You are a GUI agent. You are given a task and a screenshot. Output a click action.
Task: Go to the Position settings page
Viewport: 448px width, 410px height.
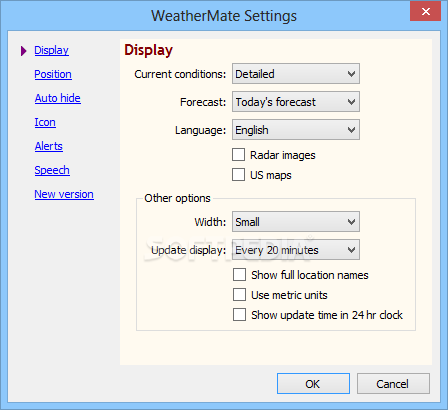coord(53,74)
